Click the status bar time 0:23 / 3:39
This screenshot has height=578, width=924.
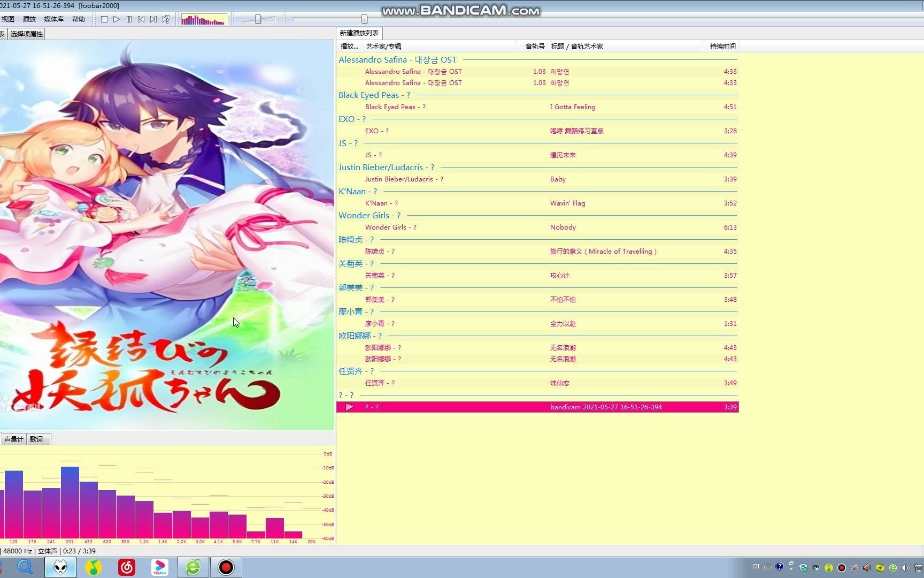click(x=79, y=551)
